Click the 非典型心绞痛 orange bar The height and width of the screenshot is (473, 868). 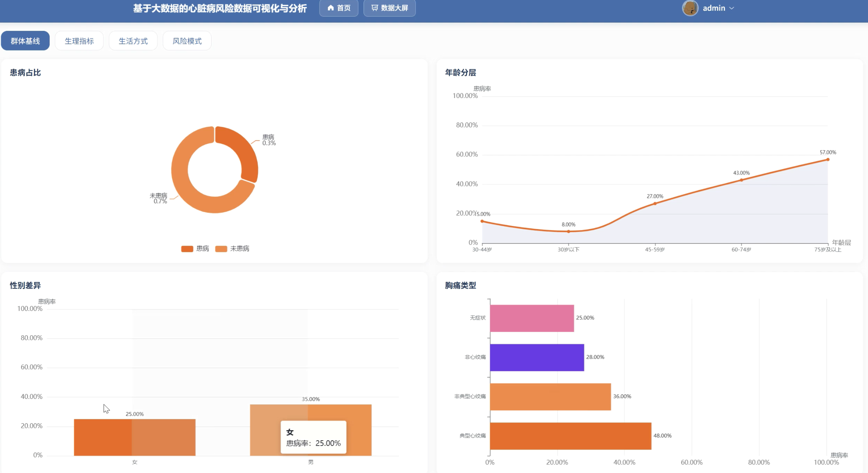pos(550,397)
